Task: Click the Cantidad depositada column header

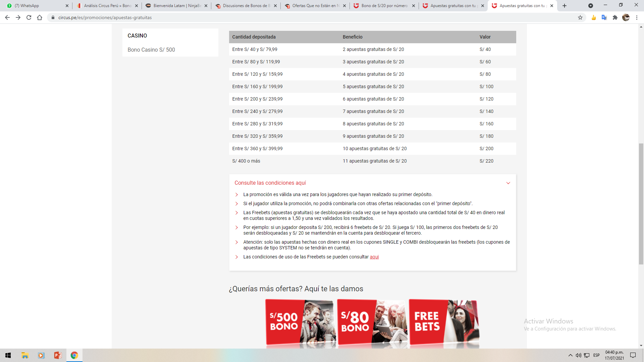Action: pyautogui.click(x=254, y=37)
